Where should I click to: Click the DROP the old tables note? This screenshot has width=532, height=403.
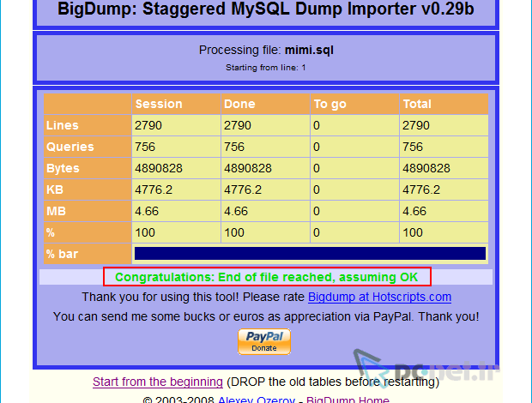click(x=333, y=382)
